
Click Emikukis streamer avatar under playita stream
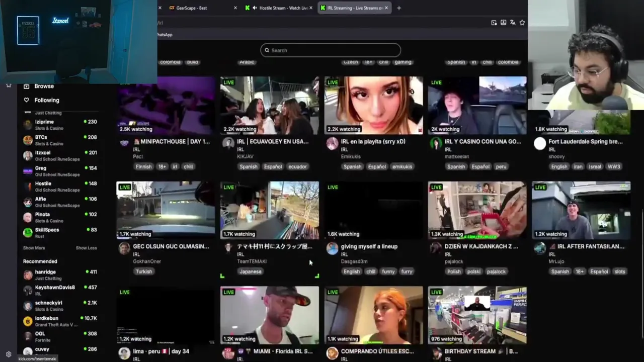coord(332,143)
